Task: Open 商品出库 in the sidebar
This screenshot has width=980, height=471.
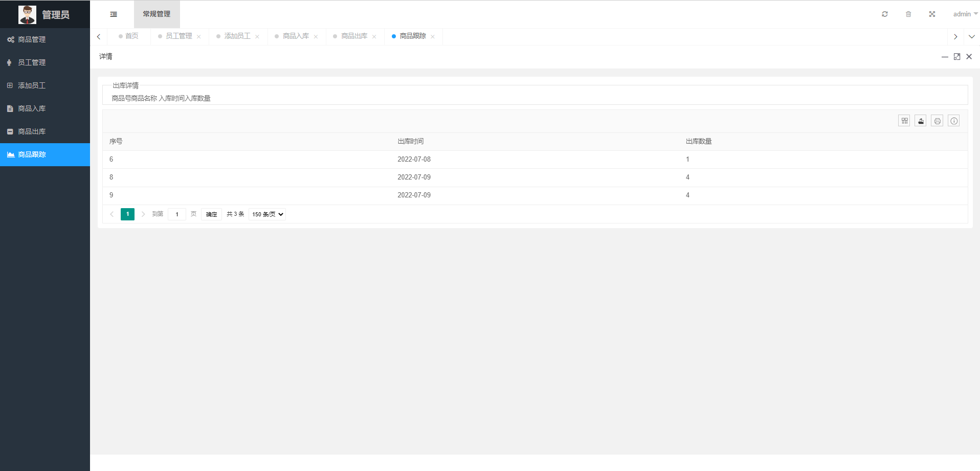Action: (45, 131)
